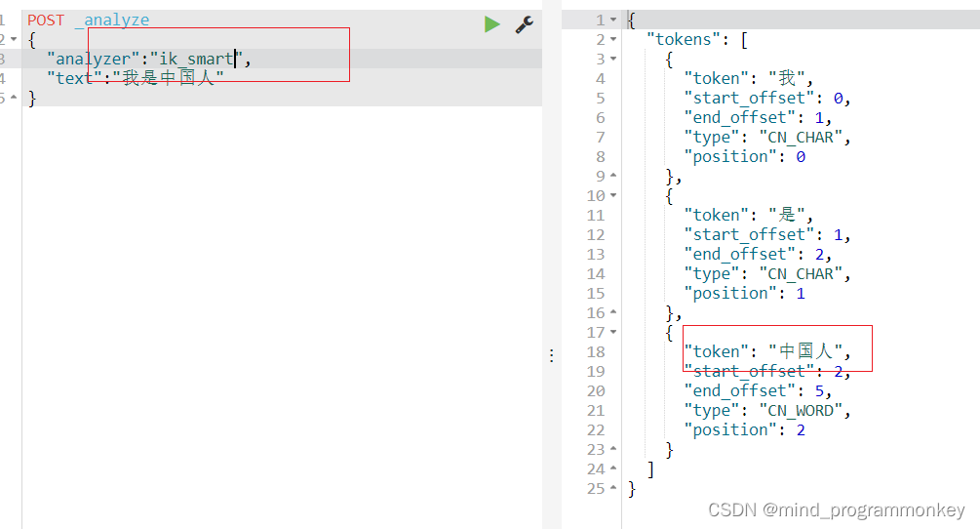The height and width of the screenshot is (529, 980).
Task: Click "position": 2 on line 22
Action: click(x=744, y=429)
